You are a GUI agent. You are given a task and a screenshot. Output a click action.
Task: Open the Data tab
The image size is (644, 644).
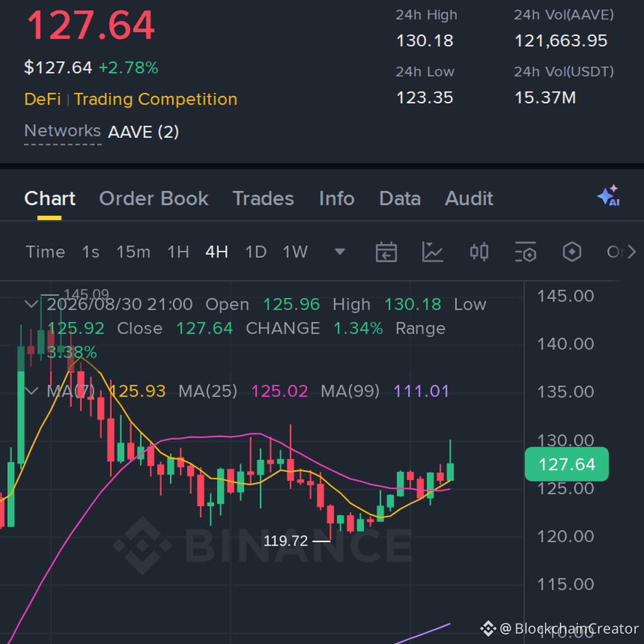coord(400,199)
